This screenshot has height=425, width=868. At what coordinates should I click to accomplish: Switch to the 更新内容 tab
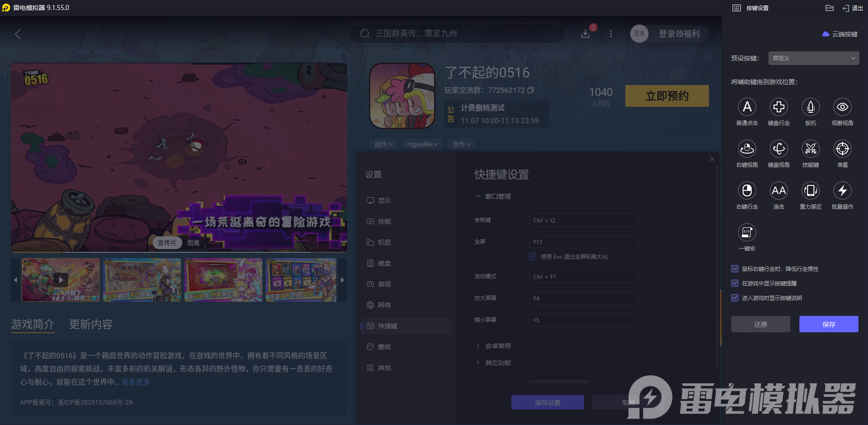point(90,324)
